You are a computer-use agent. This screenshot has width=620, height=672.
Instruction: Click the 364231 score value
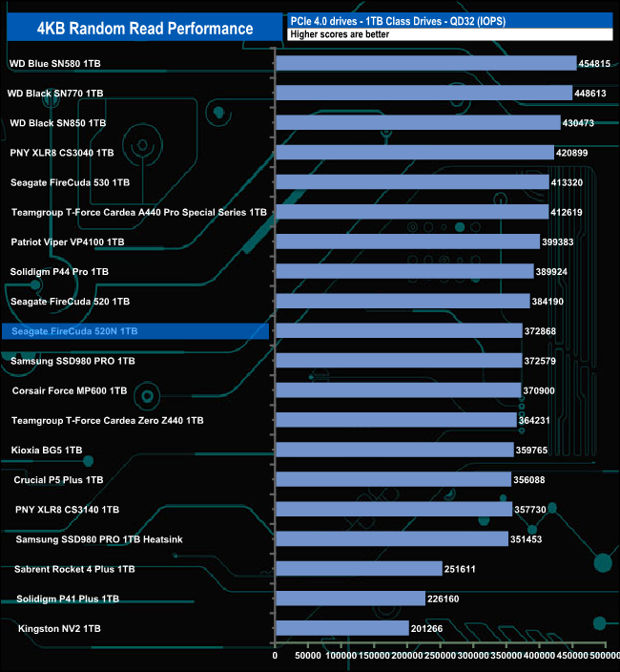pos(534,420)
